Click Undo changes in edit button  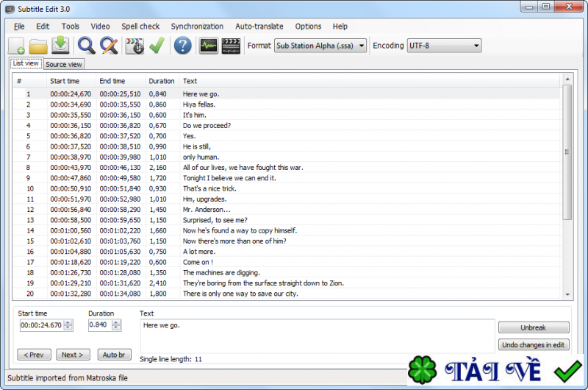coord(534,344)
